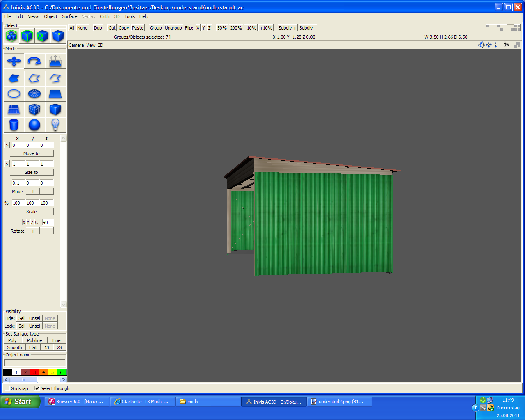The width and height of the screenshot is (525, 420).
Task: Pick the red palette color 3
Action: (34, 372)
